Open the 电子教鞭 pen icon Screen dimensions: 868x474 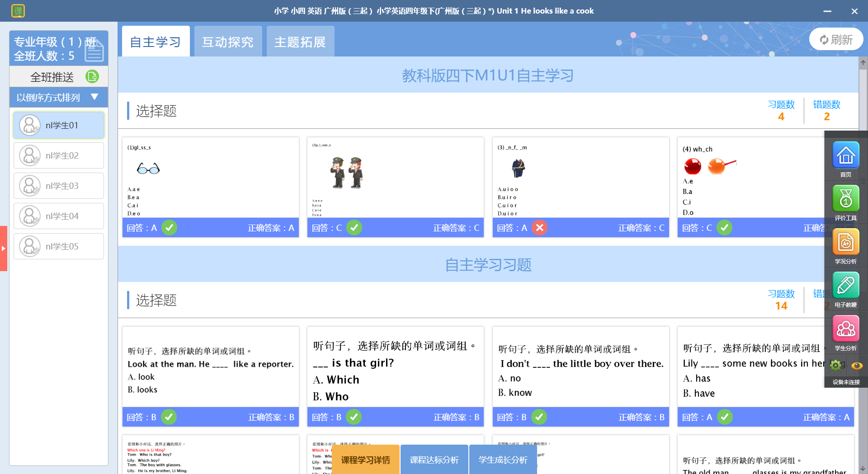coord(845,286)
